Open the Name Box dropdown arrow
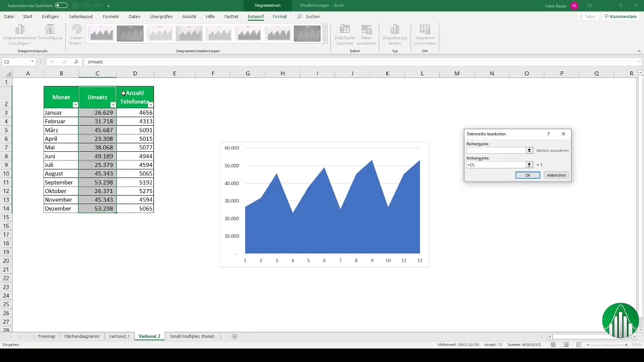This screenshot has height=362, width=644. click(32, 62)
